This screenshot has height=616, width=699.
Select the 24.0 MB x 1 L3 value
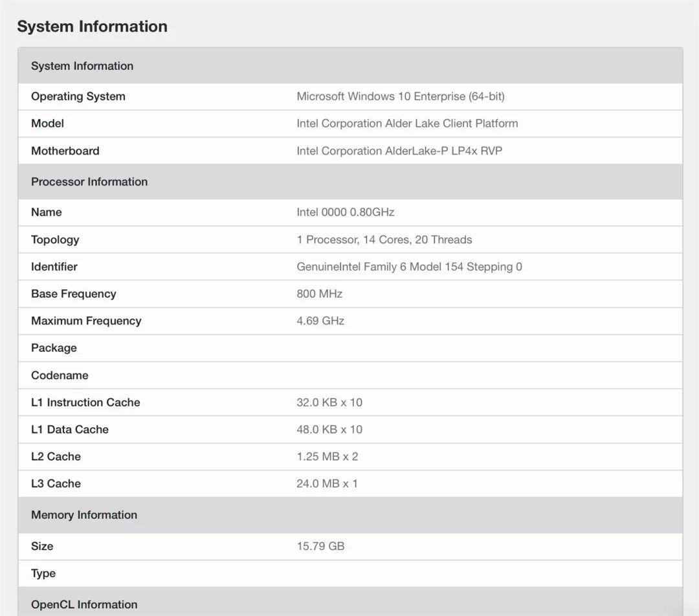(327, 484)
